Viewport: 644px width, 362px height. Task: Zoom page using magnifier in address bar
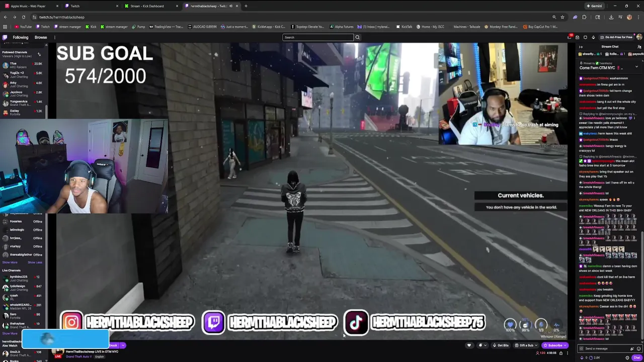pyautogui.click(x=554, y=17)
